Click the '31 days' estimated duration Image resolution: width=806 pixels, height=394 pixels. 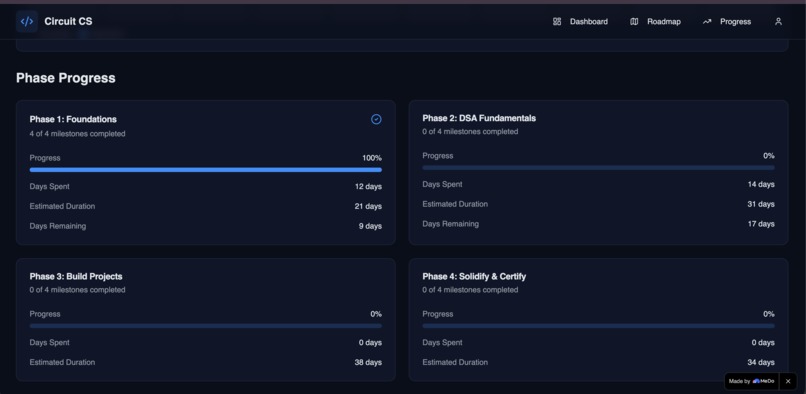(761, 204)
